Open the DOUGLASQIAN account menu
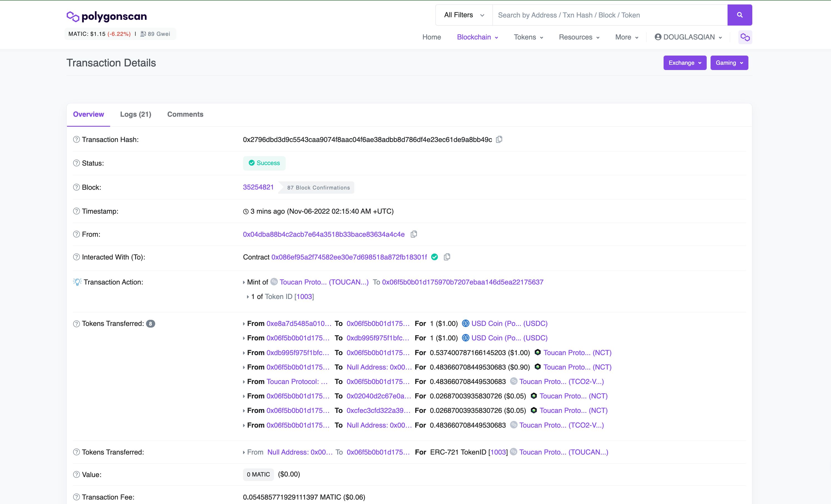Image resolution: width=831 pixels, height=504 pixels. tap(688, 37)
